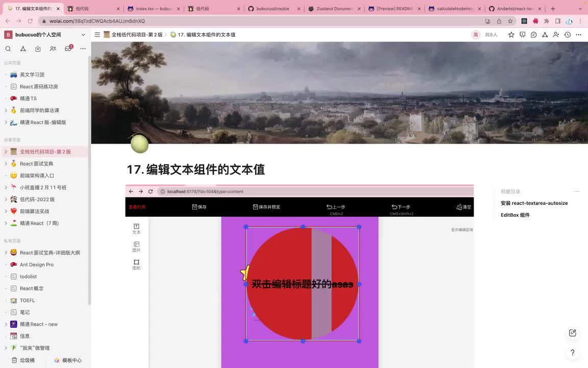Reload the browser page
Image resolution: width=588 pixels, height=368 pixels.
pyautogui.click(x=30, y=21)
